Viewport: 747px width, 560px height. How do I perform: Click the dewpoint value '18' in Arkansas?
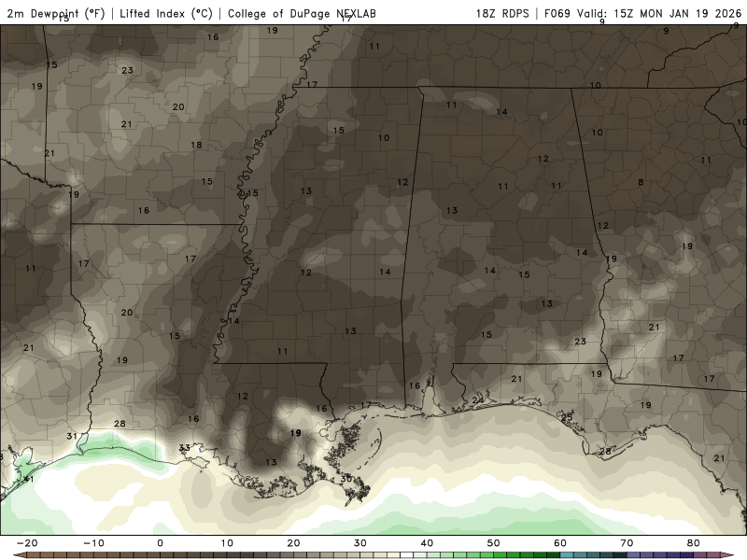[196, 145]
